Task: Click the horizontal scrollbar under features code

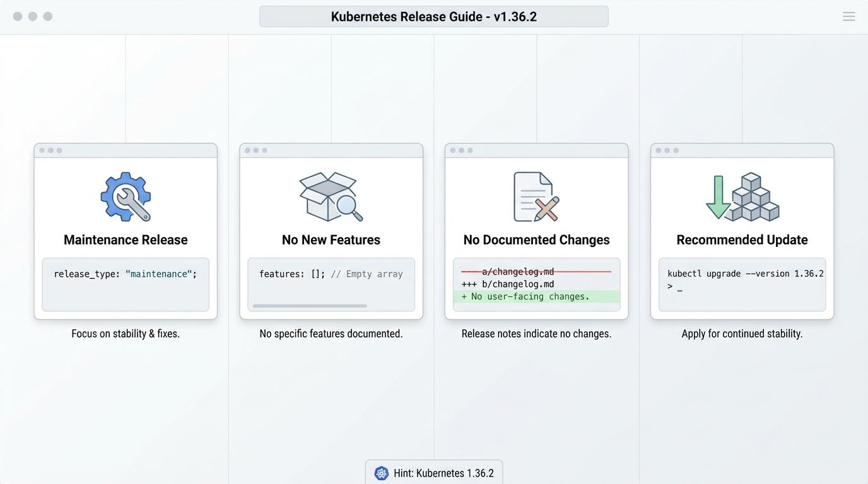Action: 310,306
